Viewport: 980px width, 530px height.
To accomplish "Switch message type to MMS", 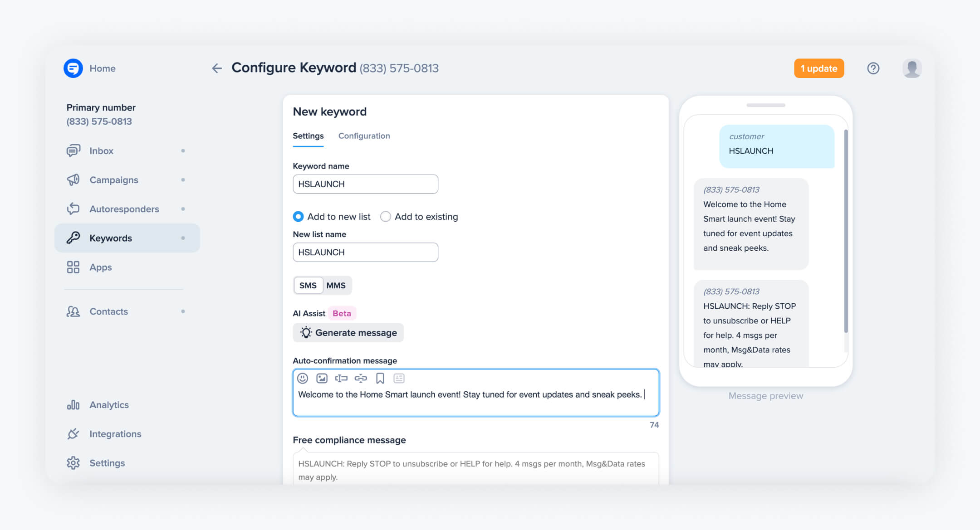I will click(336, 285).
